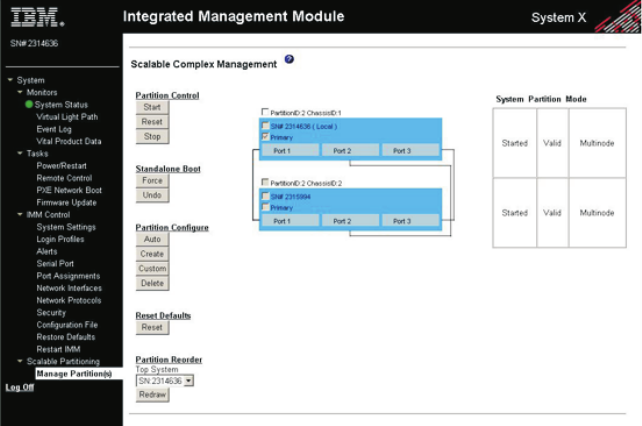Screen dimensions: 642x426
Task: Click the Redraw button
Action: (152, 395)
